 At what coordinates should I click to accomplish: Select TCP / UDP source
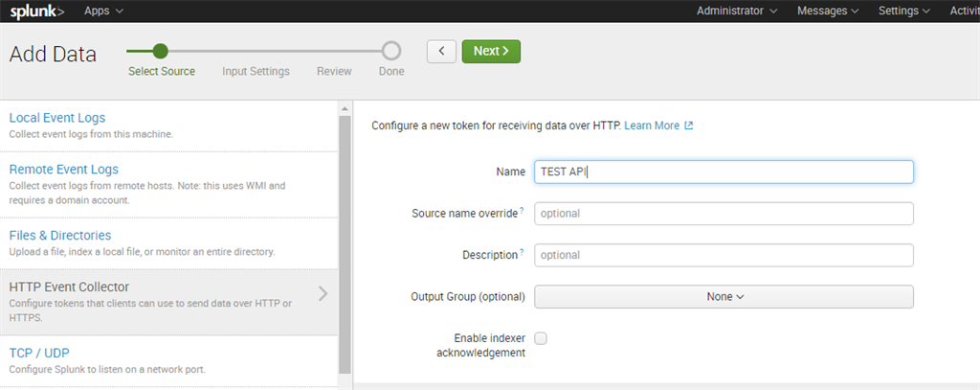point(39,353)
